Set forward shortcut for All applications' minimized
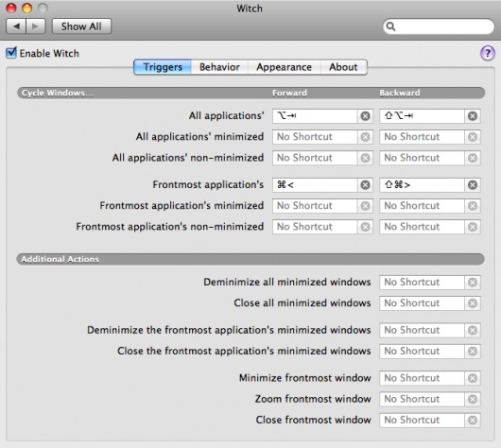 (x=315, y=137)
